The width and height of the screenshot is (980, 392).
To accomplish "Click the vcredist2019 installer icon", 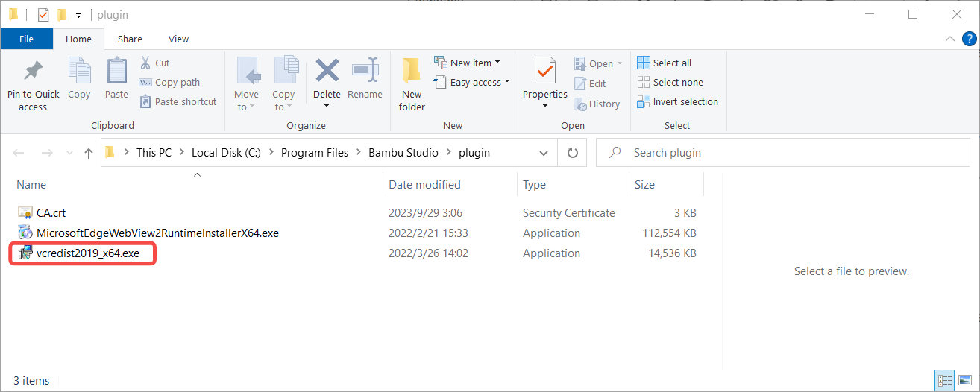I will [x=25, y=253].
